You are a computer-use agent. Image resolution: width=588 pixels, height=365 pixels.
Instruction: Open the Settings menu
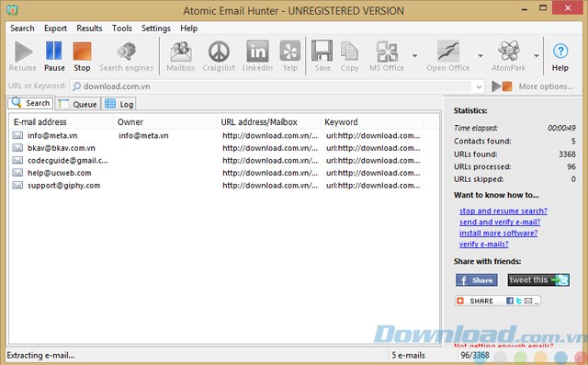156,29
